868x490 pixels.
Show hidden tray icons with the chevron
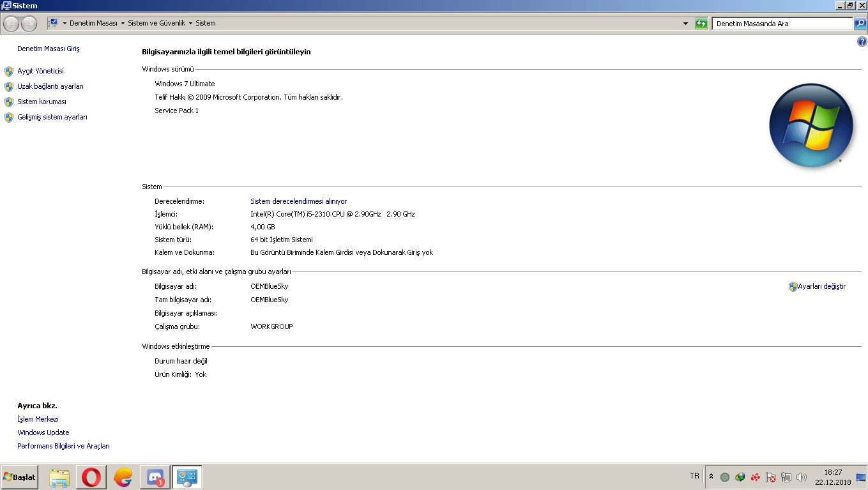point(711,477)
